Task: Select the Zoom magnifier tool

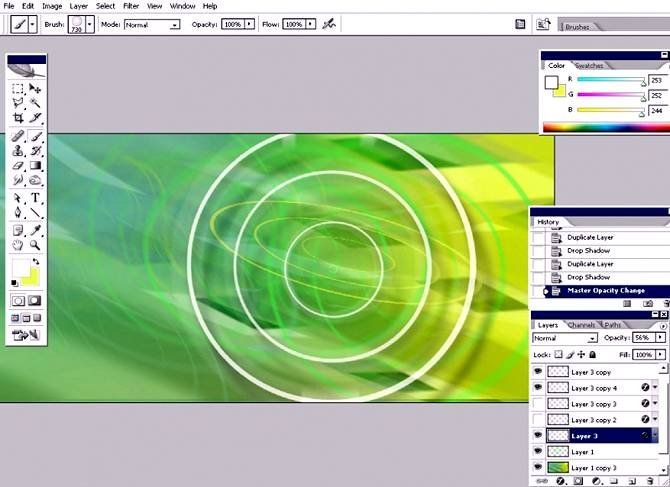Action: point(35,244)
